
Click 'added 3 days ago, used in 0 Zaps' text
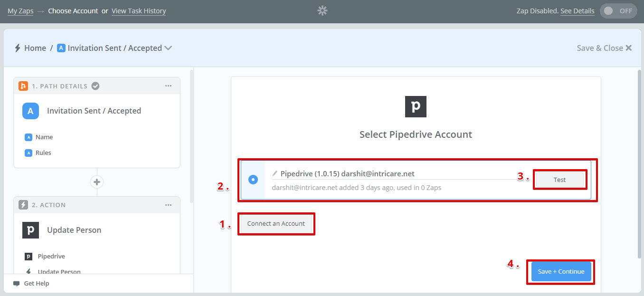point(390,188)
